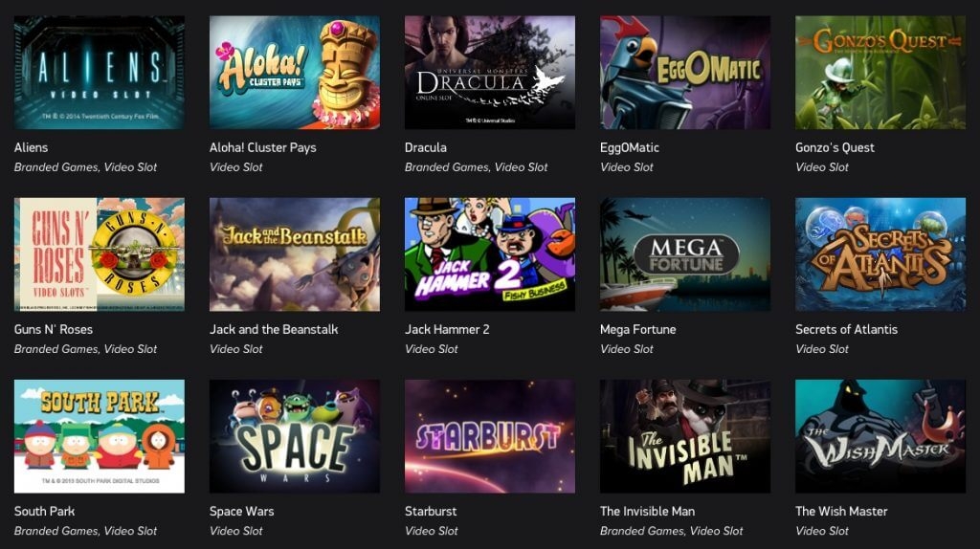This screenshot has width=980, height=549.
Task: Select the Aloha! Cluster Pays game image
Action: [295, 73]
